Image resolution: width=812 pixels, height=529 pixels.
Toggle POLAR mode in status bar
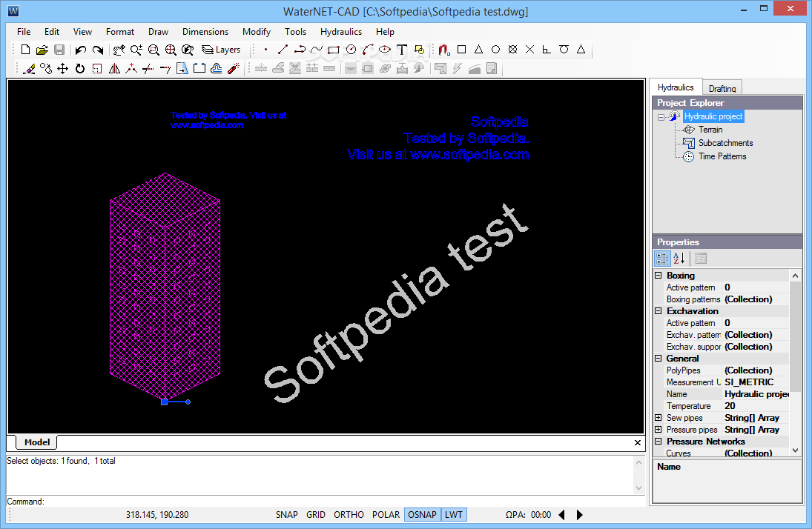tap(386, 514)
